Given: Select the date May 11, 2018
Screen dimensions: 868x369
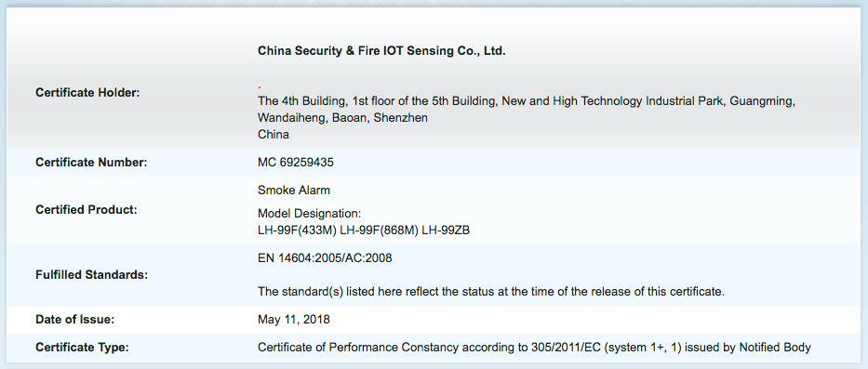Looking at the screenshot, I should [x=293, y=320].
